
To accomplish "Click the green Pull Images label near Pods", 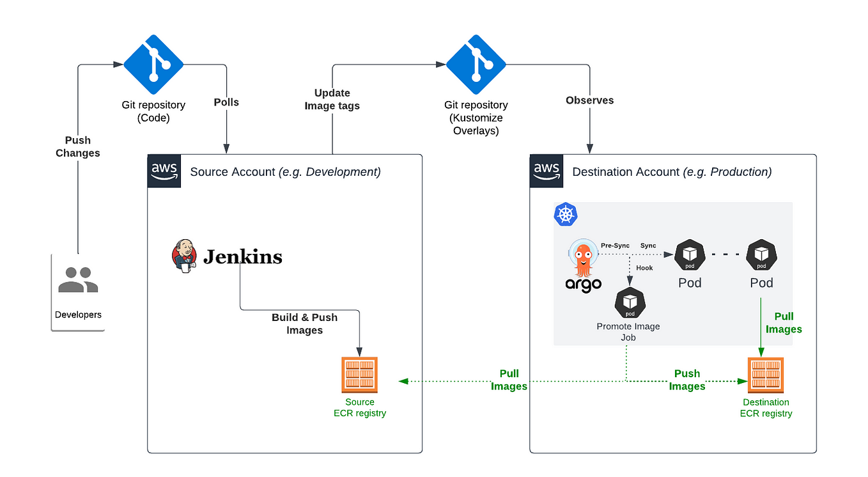I will coord(784,323).
